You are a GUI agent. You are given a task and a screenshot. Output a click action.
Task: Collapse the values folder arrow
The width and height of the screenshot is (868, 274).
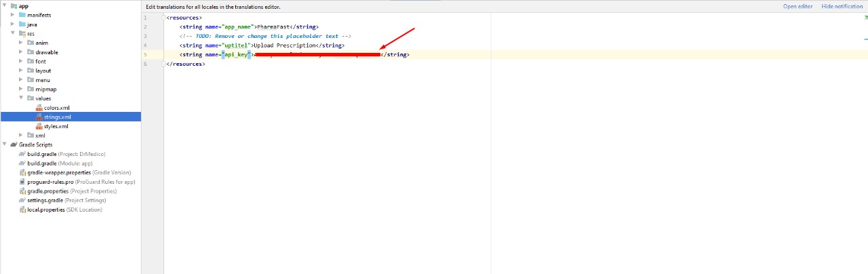pos(21,98)
